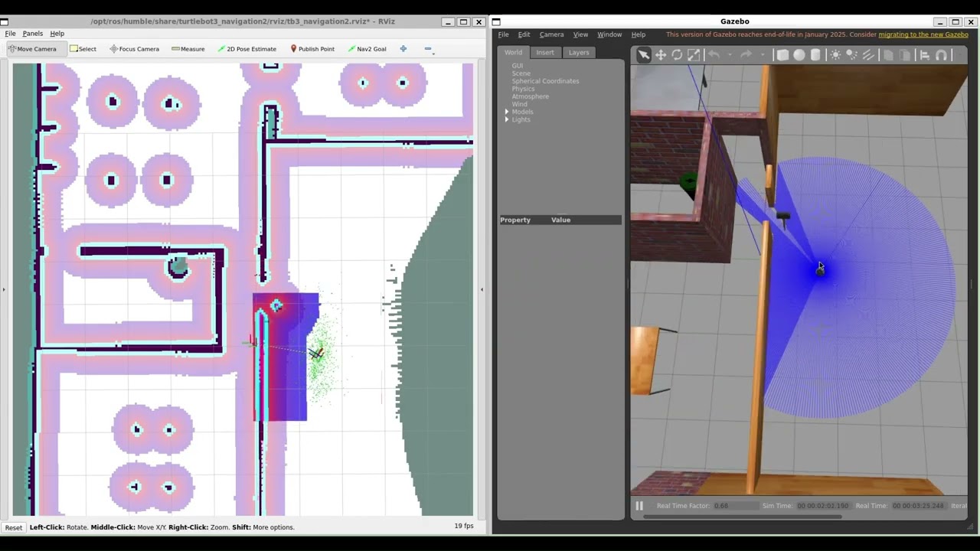Open the Gazebo Edit menu

click(524, 34)
